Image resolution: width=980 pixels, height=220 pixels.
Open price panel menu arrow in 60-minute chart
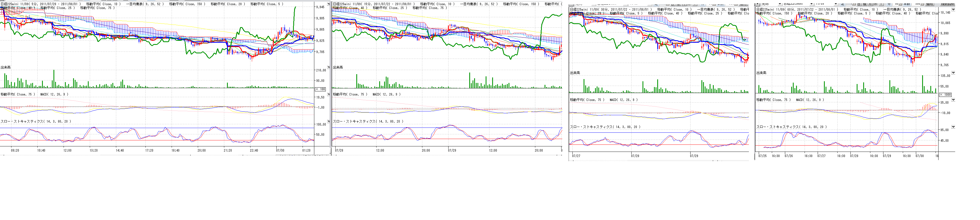(953, 10)
